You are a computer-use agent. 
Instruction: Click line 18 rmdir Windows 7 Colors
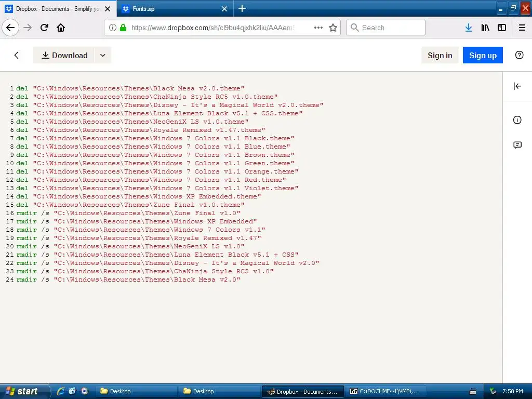[141, 230]
